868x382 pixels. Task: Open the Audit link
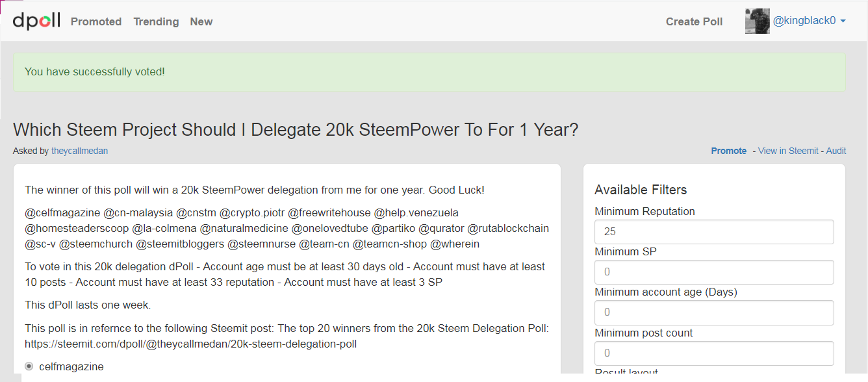(836, 151)
